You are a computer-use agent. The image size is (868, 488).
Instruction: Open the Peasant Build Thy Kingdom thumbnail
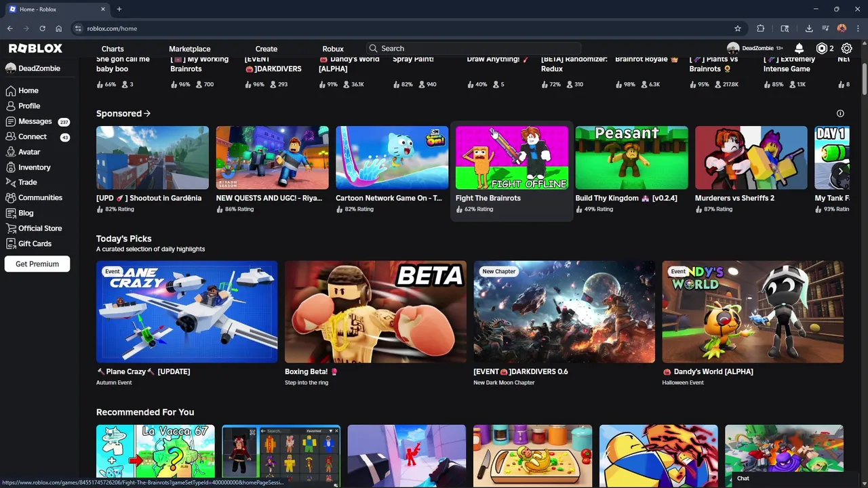click(x=631, y=157)
